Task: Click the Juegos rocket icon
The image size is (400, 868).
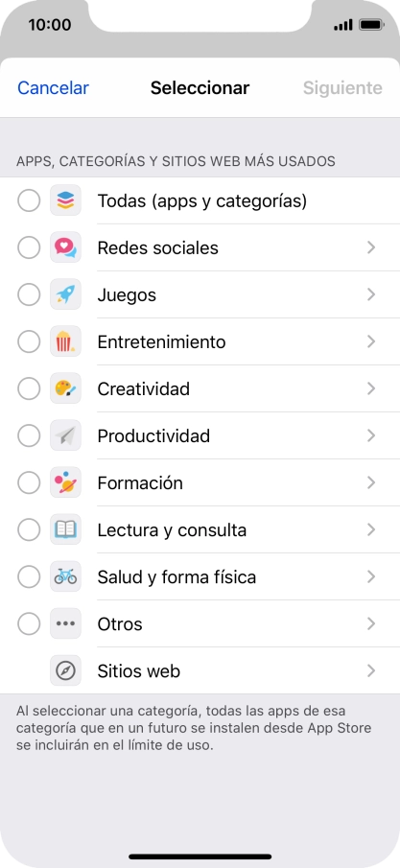Action: coord(65,294)
